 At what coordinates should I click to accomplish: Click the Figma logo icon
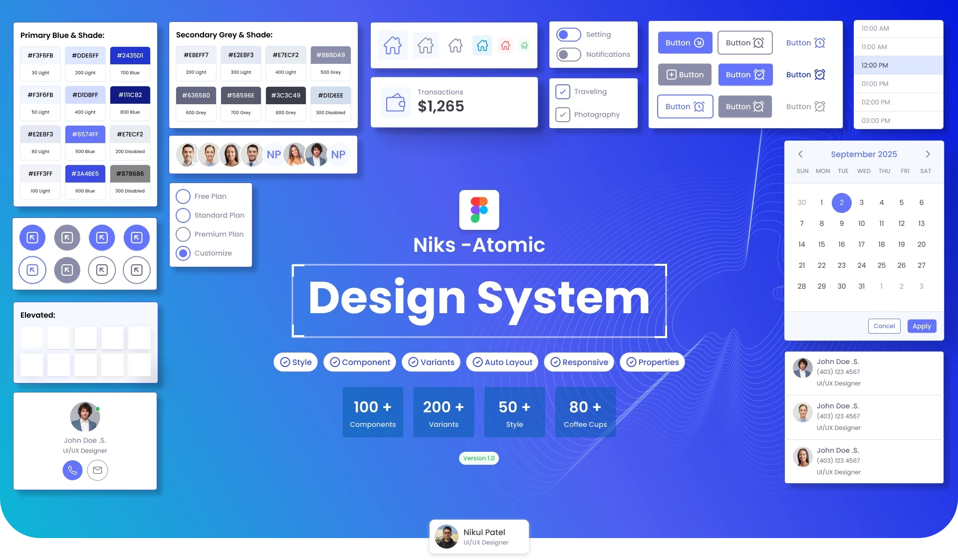click(x=479, y=210)
